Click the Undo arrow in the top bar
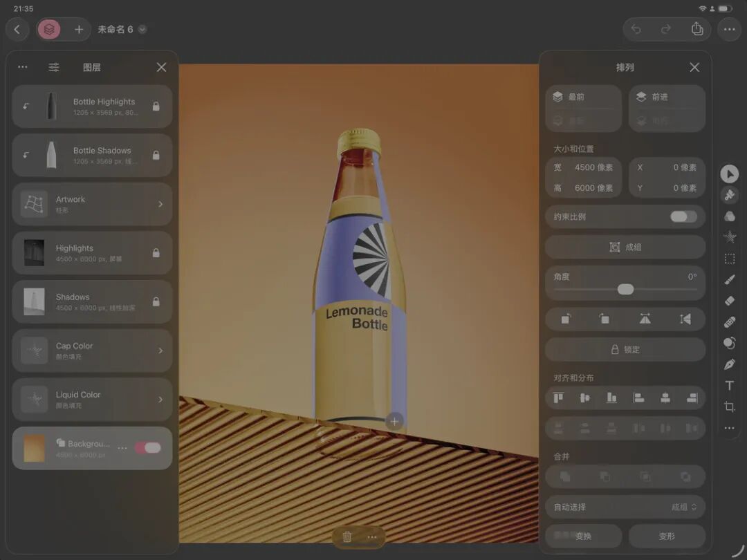Screen dimensions: 747x560 point(636,30)
